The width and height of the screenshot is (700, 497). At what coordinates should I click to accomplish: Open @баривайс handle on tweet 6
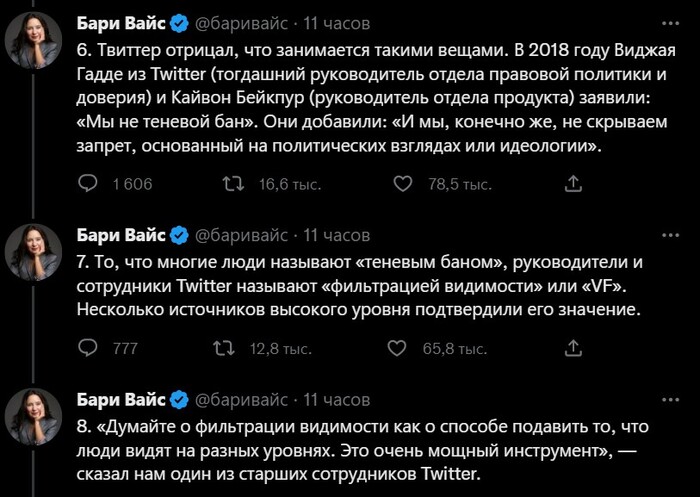[241, 20]
